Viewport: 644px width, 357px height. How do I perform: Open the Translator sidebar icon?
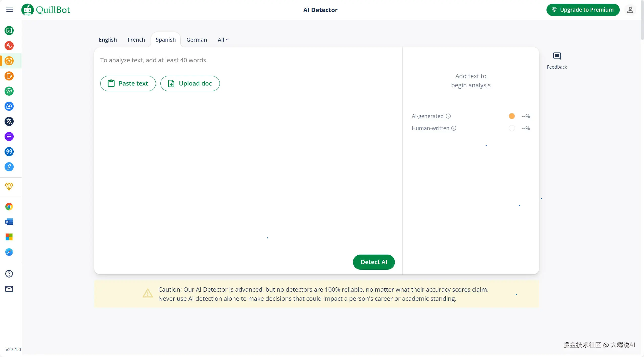pos(9,121)
